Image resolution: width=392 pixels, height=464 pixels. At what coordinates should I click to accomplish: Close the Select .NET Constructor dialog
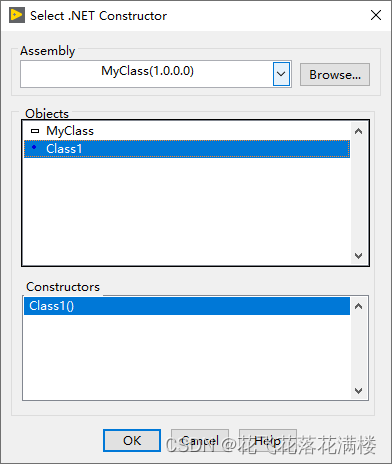[x=376, y=15]
